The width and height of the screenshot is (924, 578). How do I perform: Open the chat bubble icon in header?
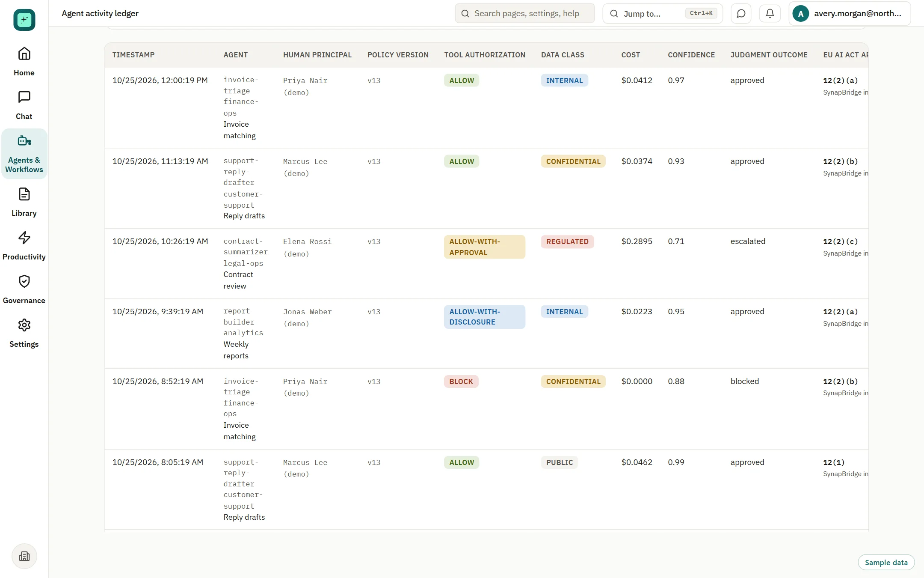click(x=741, y=13)
